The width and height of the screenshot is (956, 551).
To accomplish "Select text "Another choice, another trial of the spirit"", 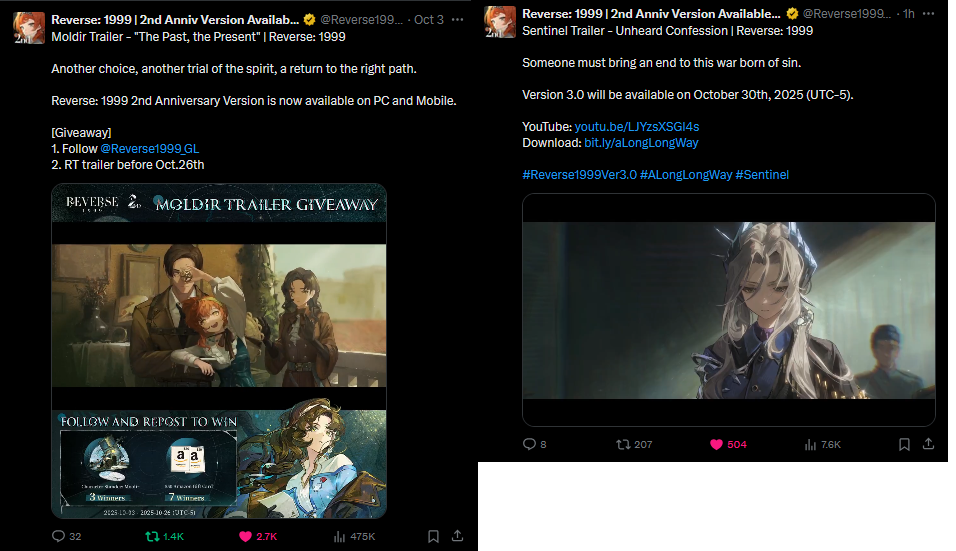I will (163, 69).
